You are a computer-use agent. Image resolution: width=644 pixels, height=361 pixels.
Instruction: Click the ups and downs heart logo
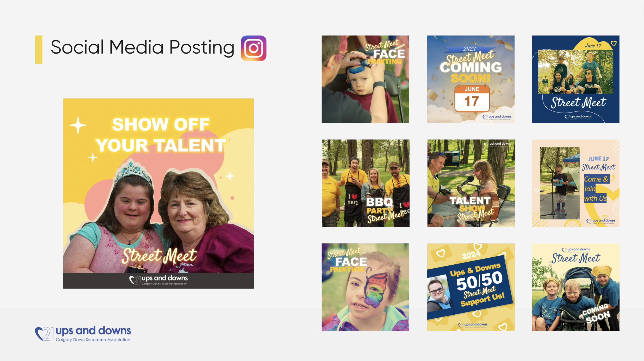pos(44,334)
